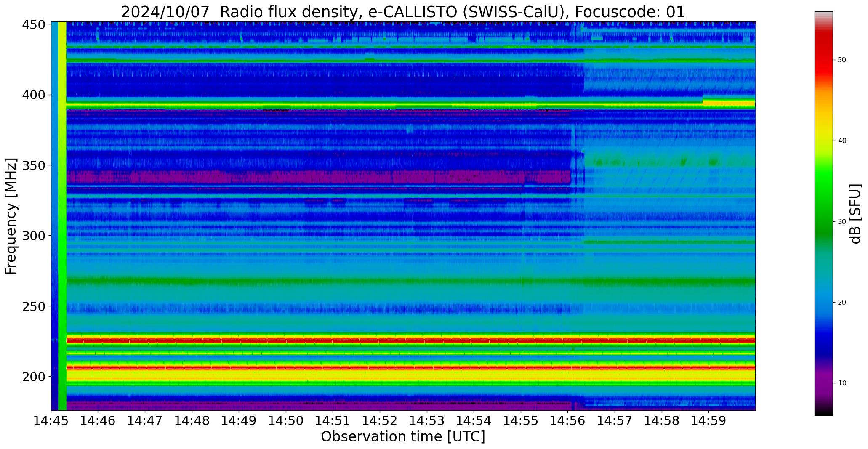Click the colorbar tick label 40

click(842, 141)
